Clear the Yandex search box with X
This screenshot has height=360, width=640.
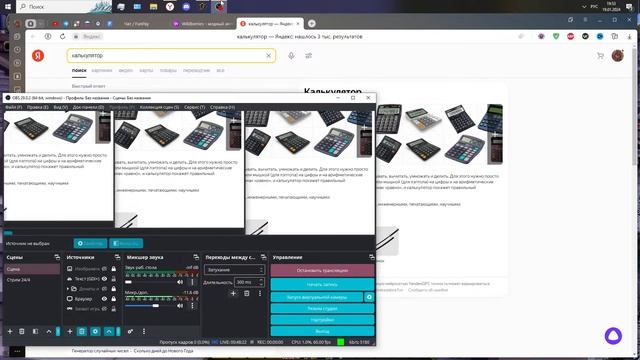point(269,56)
